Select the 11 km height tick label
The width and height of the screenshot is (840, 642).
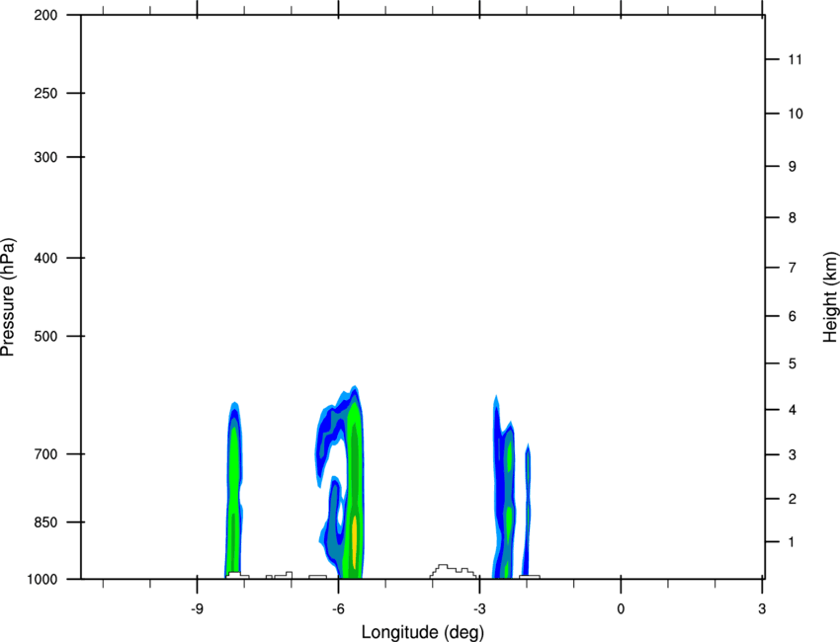pyautogui.click(x=795, y=60)
